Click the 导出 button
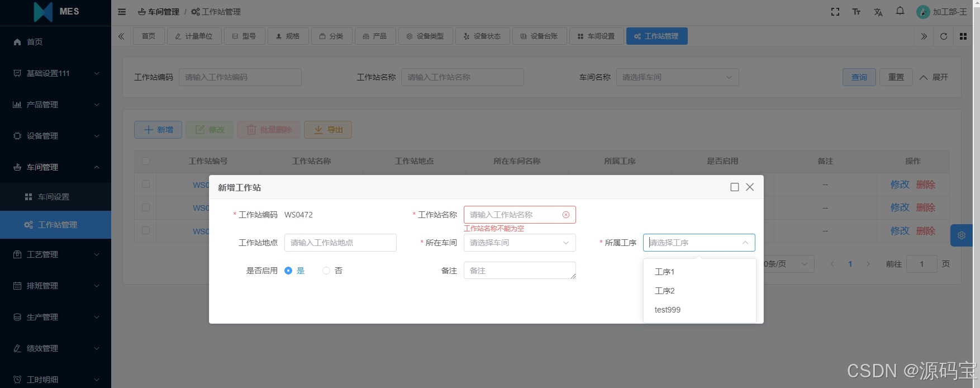Screen dimensions: 980x388 click(x=328, y=130)
